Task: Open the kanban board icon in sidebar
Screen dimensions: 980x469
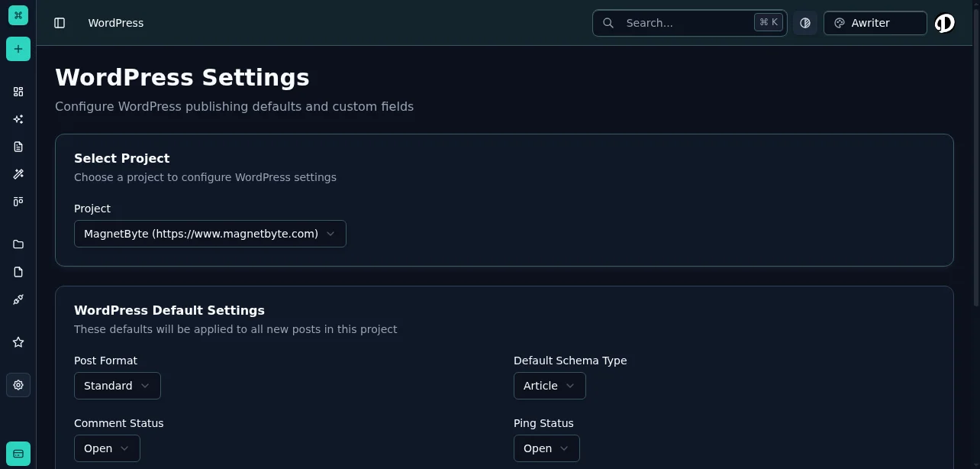Action: pos(18,202)
